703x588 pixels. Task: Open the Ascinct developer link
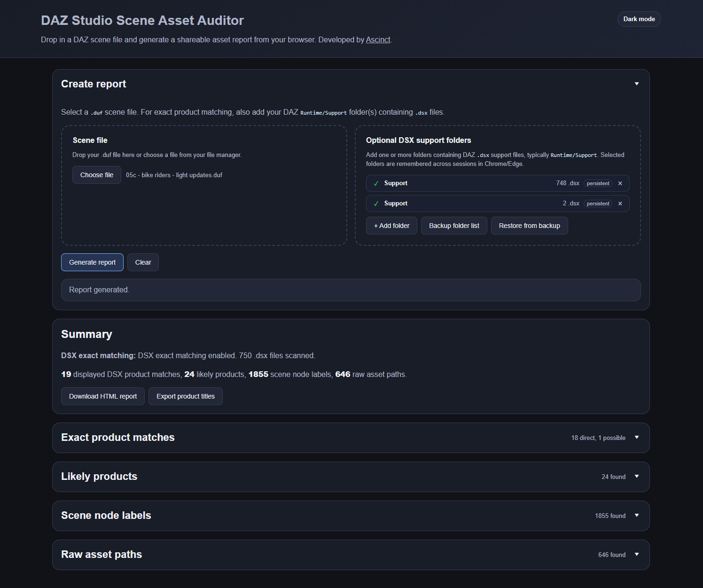[x=378, y=40]
